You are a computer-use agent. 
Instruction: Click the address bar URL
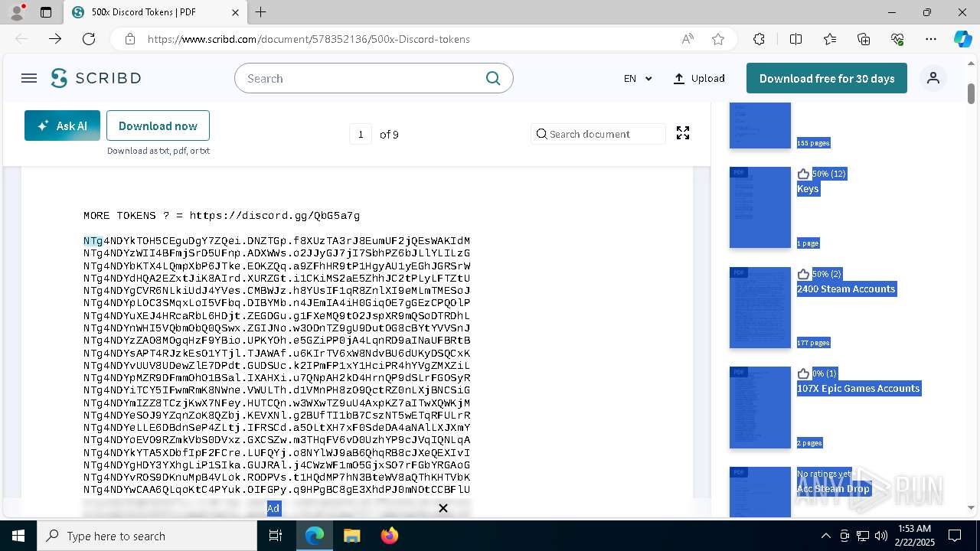(x=309, y=39)
